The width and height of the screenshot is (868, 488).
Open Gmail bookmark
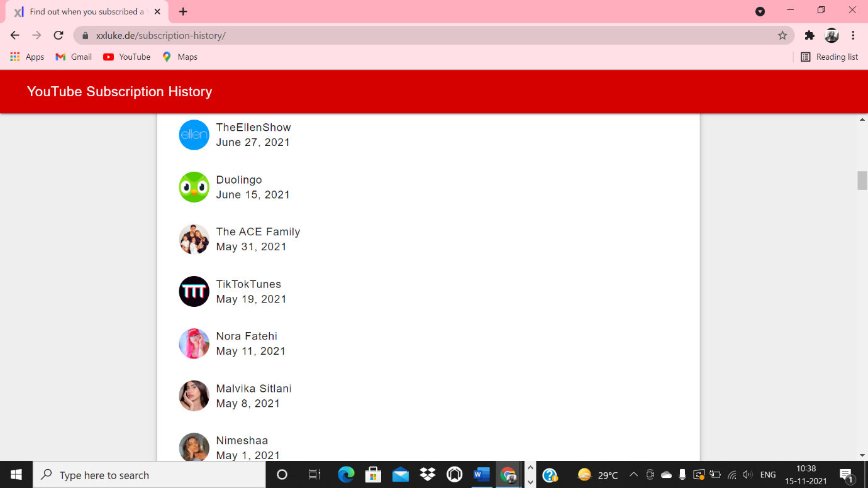click(74, 57)
